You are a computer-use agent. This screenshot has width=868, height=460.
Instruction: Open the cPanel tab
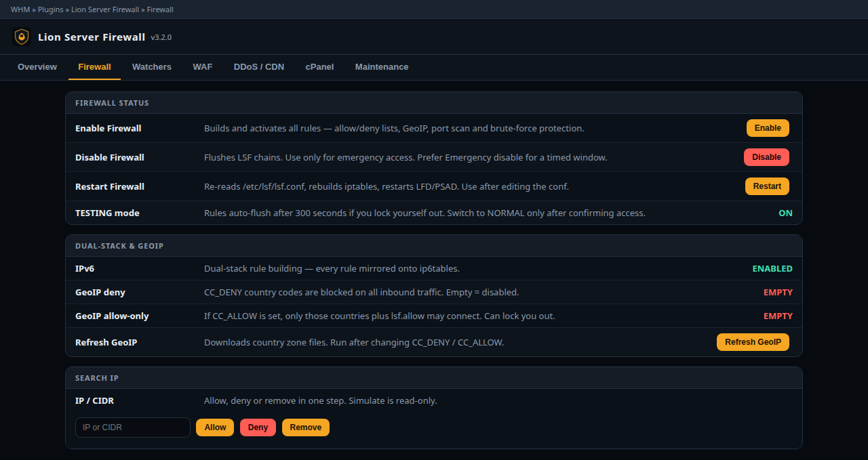319,67
